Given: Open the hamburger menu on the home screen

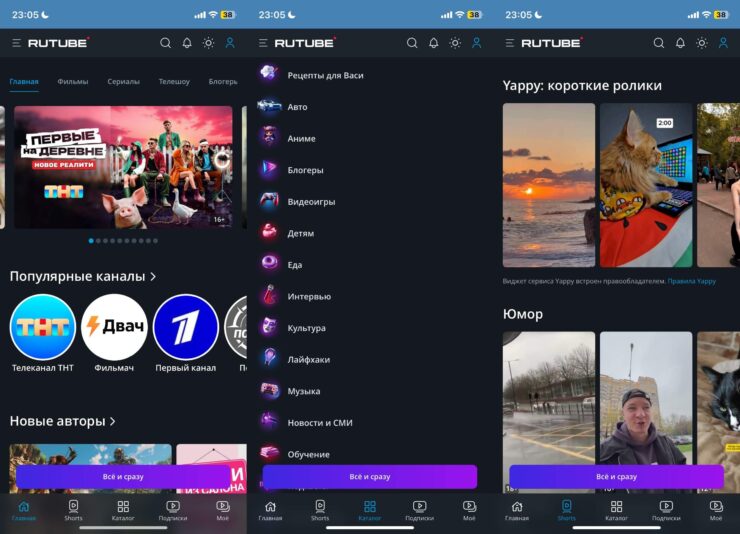Looking at the screenshot, I should [16, 43].
